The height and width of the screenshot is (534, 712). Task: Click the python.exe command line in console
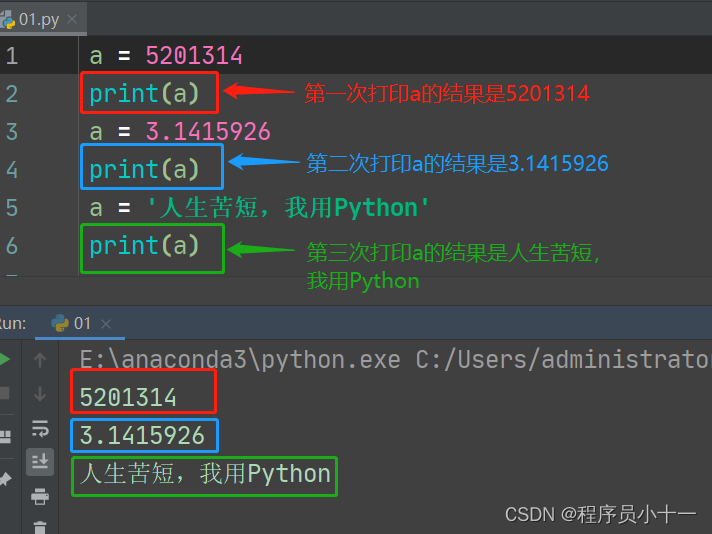tap(395, 360)
